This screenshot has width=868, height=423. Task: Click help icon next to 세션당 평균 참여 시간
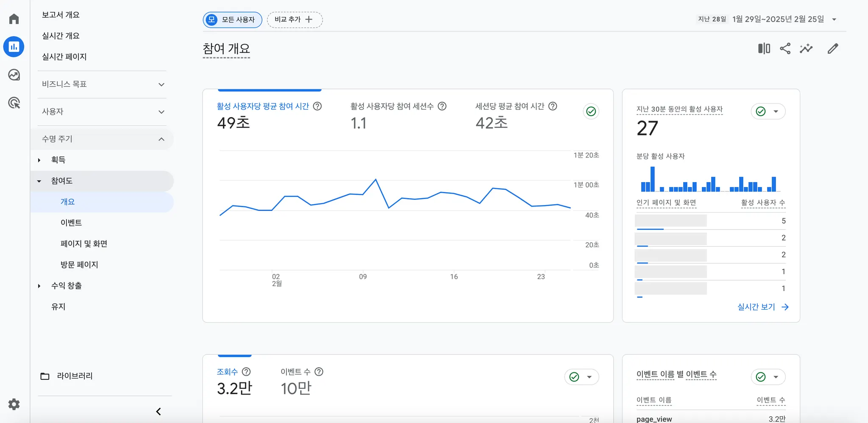[x=553, y=106]
